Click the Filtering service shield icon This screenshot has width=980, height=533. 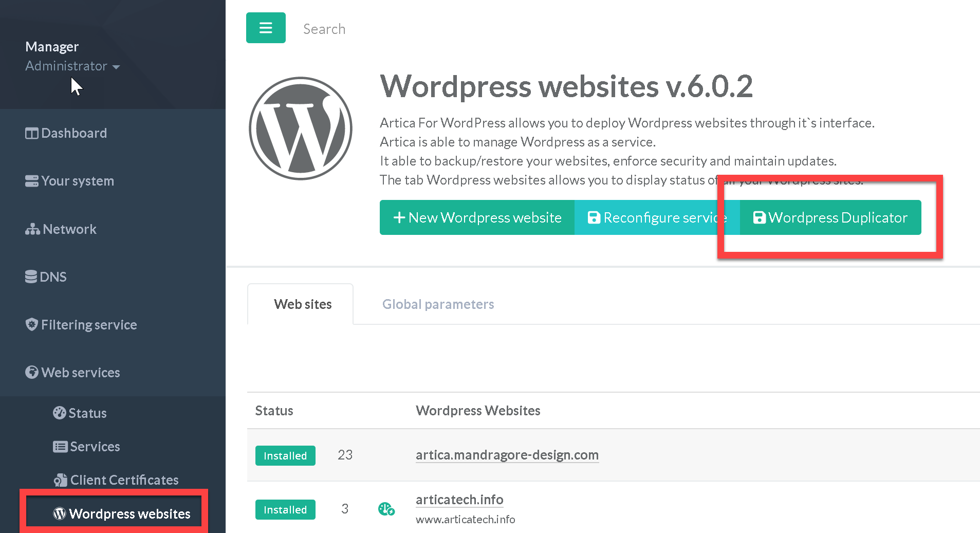click(31, 325)
